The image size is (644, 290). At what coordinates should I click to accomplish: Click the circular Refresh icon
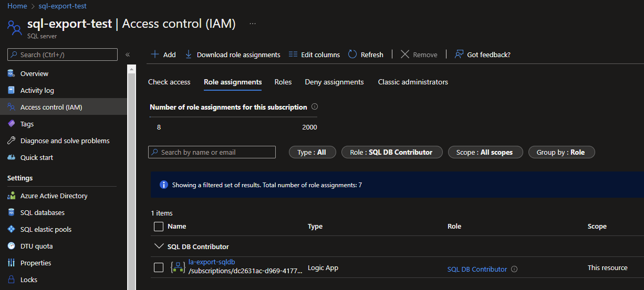point(352,54)
